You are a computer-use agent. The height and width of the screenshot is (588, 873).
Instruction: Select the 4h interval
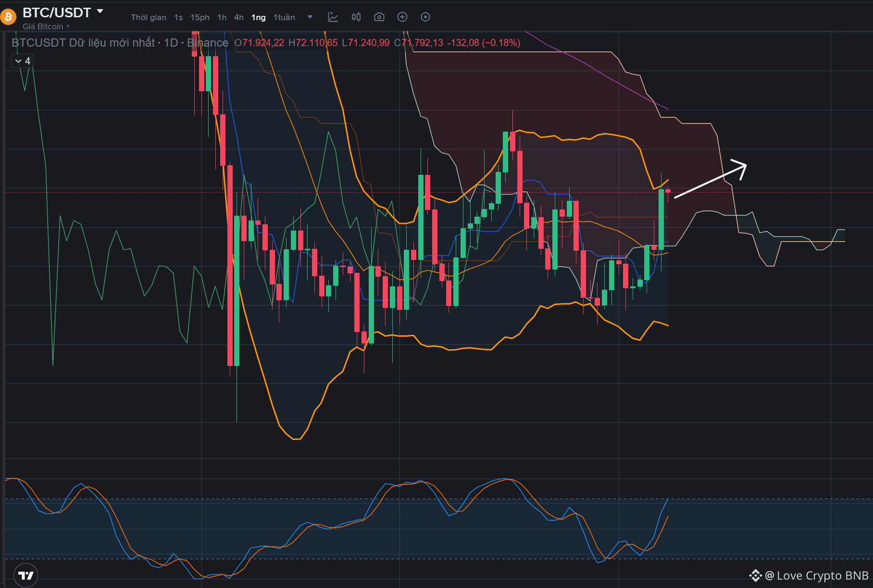click(239, 17)
